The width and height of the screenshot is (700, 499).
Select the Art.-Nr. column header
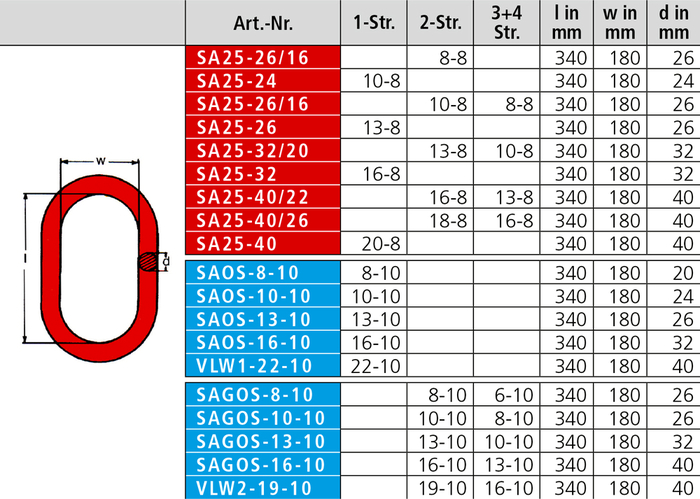click(263, 23)
